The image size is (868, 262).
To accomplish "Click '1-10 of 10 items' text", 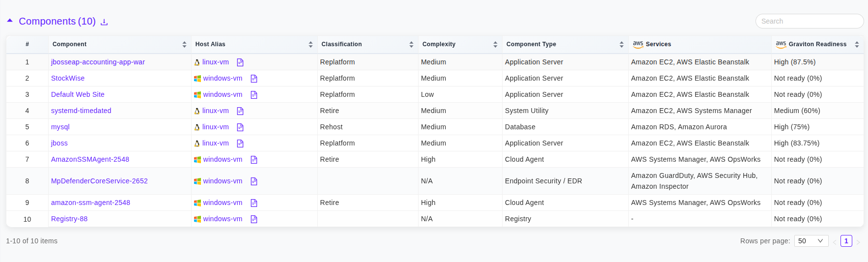I will point(32,241).
